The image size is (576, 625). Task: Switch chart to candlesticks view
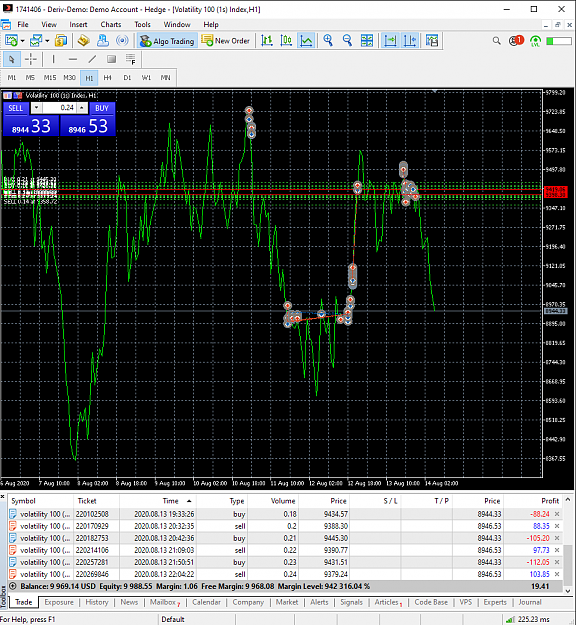coord(286,41)
